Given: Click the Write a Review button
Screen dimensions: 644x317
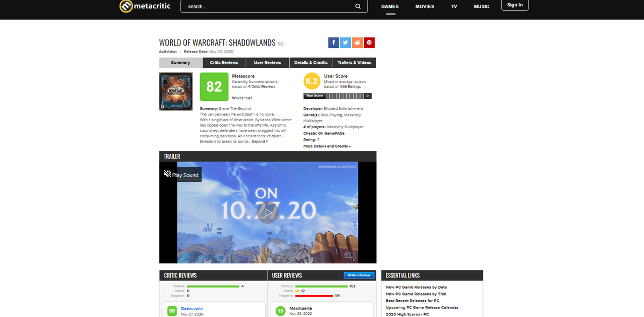Looking at the screenshot, I should (x=359, y=275).
